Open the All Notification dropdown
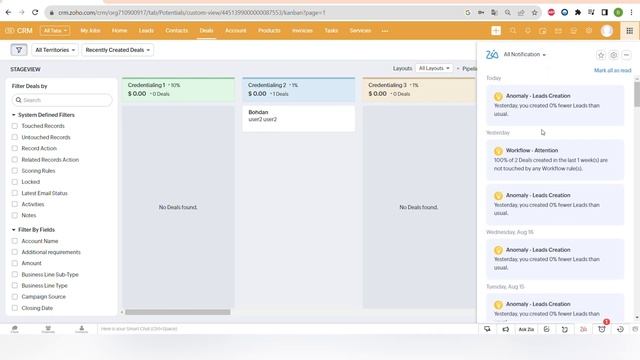 tap(524, 54)
